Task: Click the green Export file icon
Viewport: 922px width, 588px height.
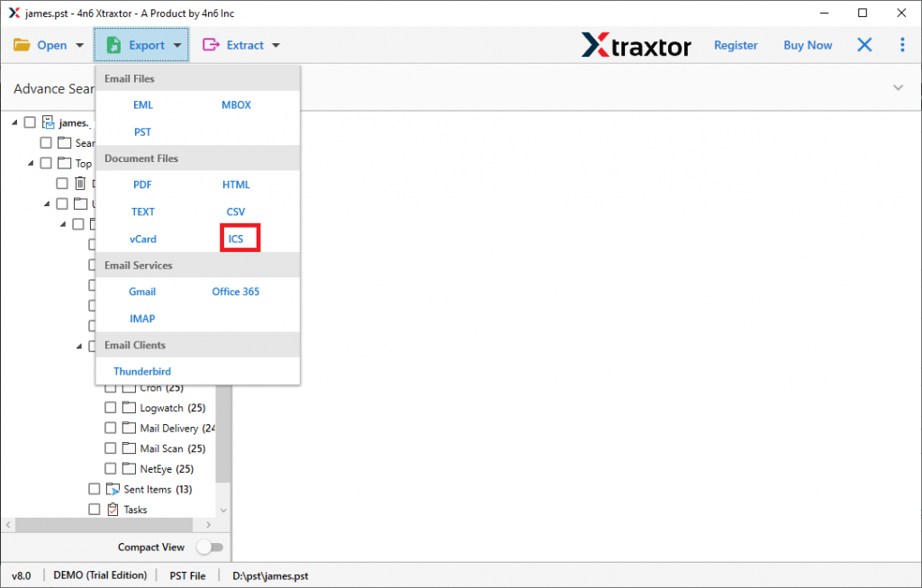Action: click(113, 45)
